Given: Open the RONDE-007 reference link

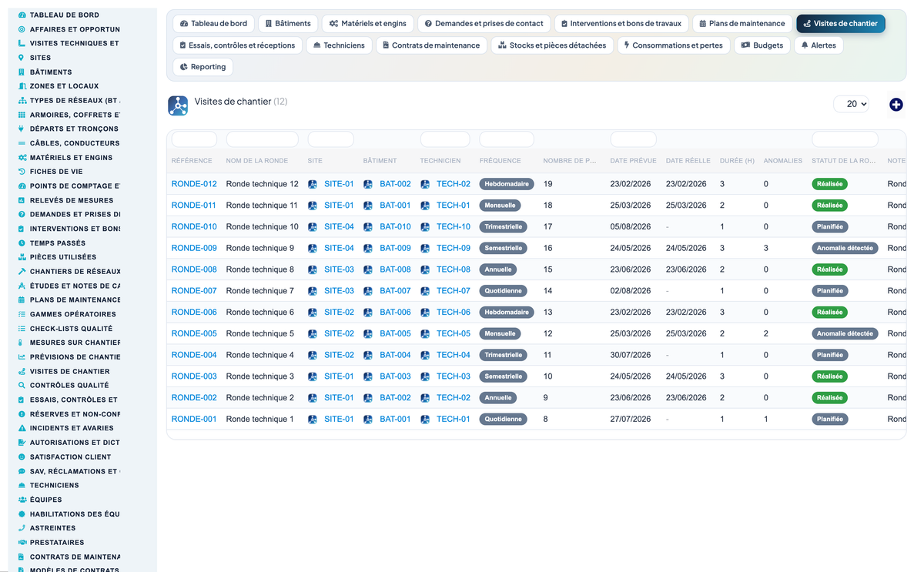Looking at the screenshot, I should 194,291.
